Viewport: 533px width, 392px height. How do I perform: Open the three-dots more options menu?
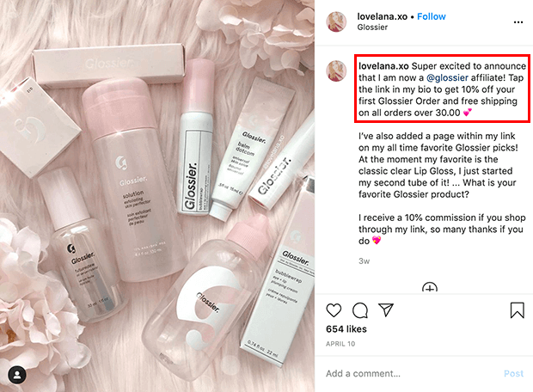(x=518, y=22)
